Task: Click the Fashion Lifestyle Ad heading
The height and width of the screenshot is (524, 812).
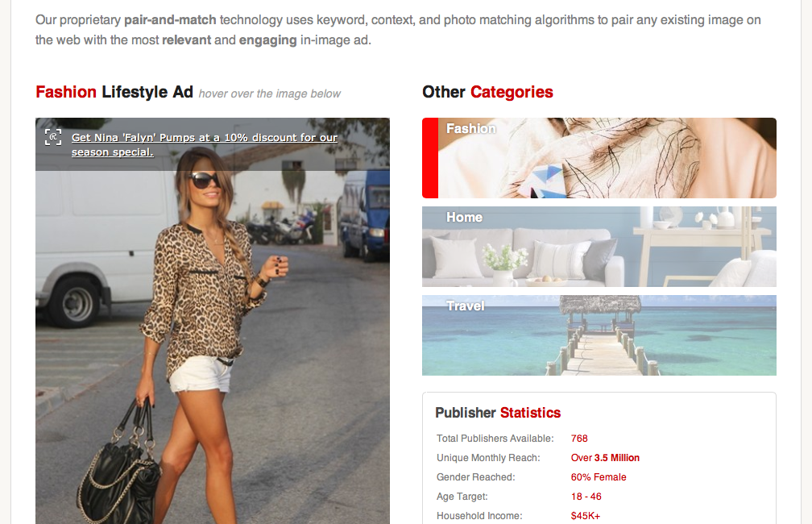Action: pyautogui.click(x=114, y=92)
